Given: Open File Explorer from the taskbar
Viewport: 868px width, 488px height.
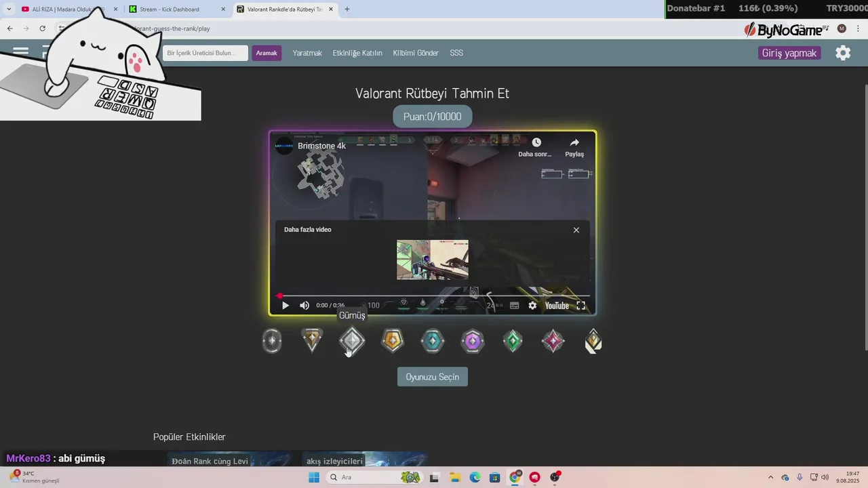Looking at the screenshot, I should tap(455, 477).
